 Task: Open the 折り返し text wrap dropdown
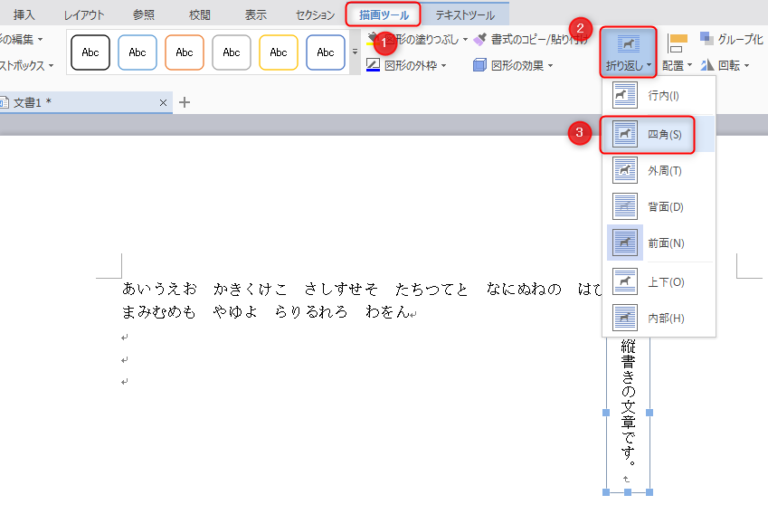point(629,55)
